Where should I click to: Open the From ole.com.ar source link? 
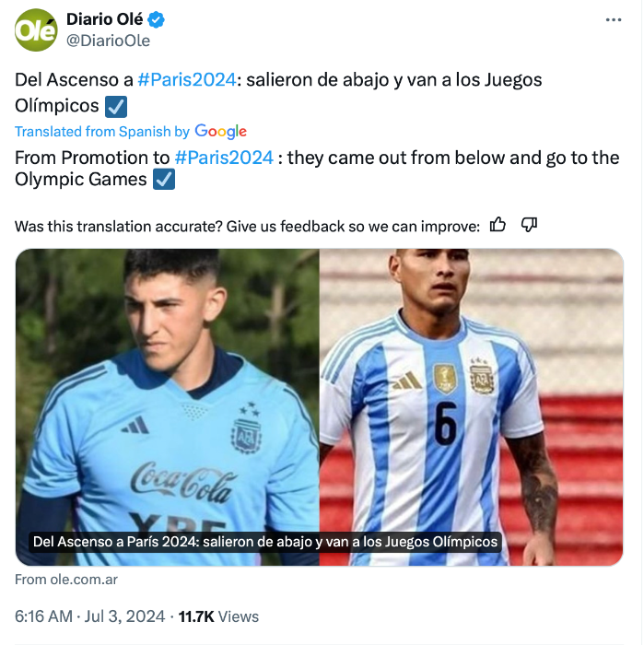66,580
